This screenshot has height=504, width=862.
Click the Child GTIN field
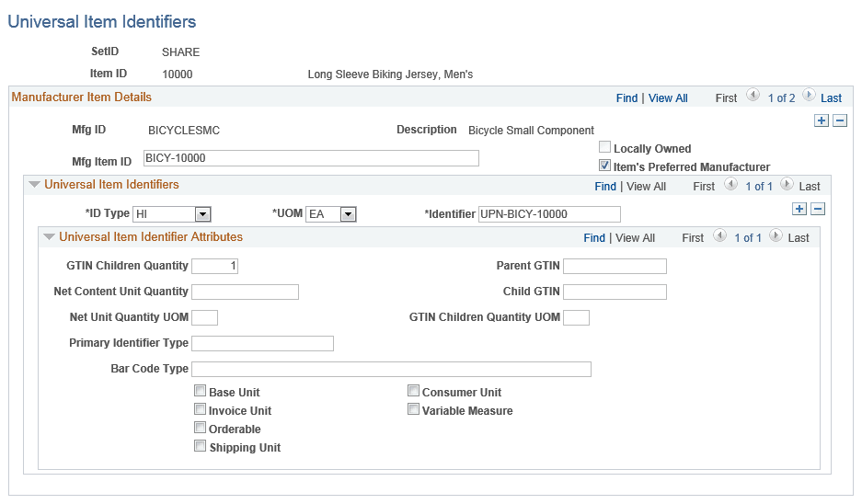(x=615, y=292)
